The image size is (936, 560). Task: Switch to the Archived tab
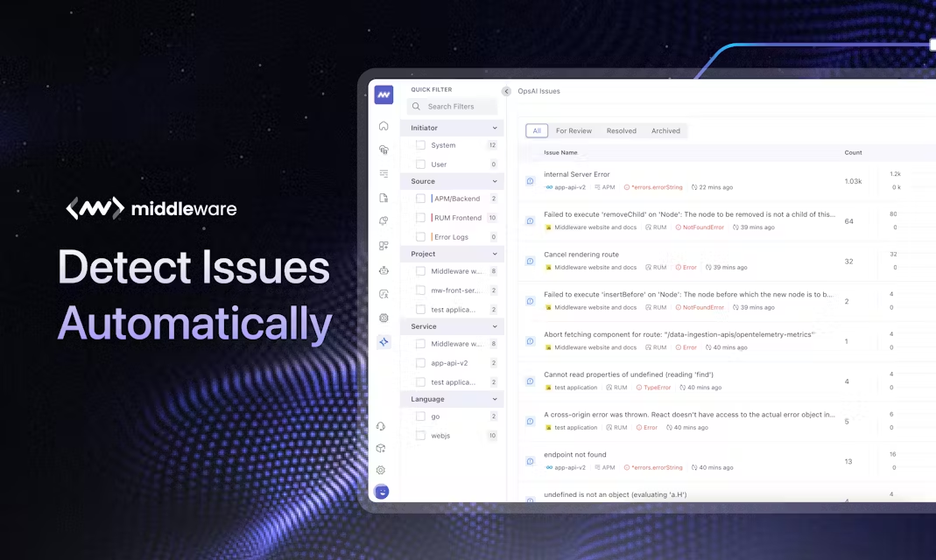(665, 130)
